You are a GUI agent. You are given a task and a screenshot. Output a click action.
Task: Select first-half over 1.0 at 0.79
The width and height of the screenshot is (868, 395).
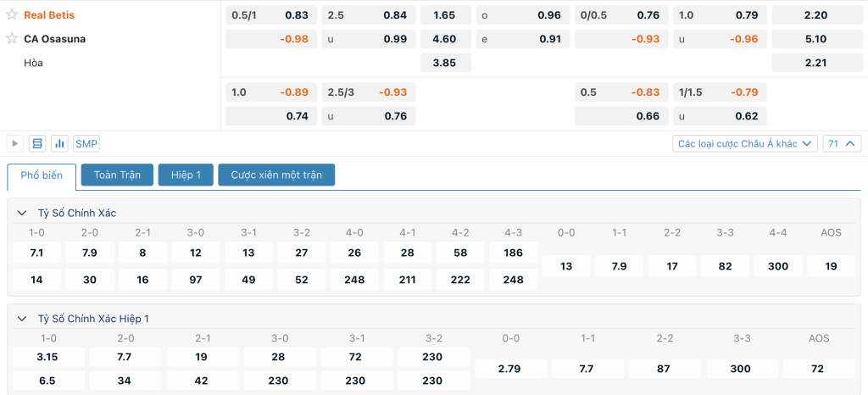pyautogui.click(x=721, y=15)
